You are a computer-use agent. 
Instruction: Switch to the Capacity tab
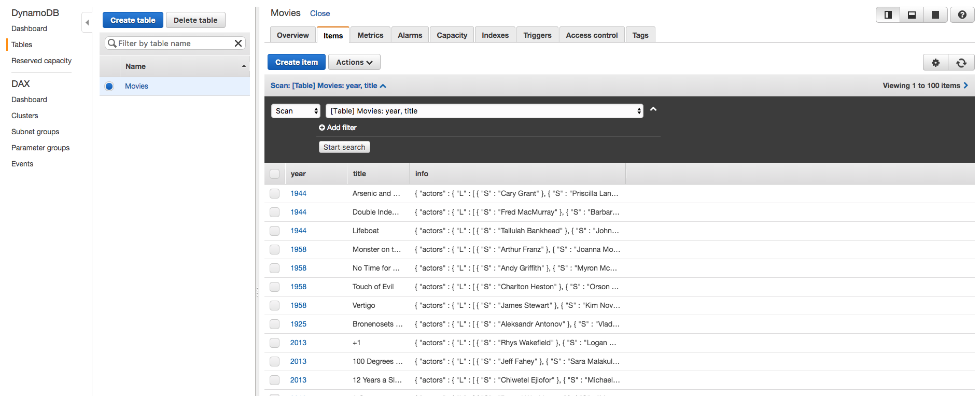pos(452,35)
